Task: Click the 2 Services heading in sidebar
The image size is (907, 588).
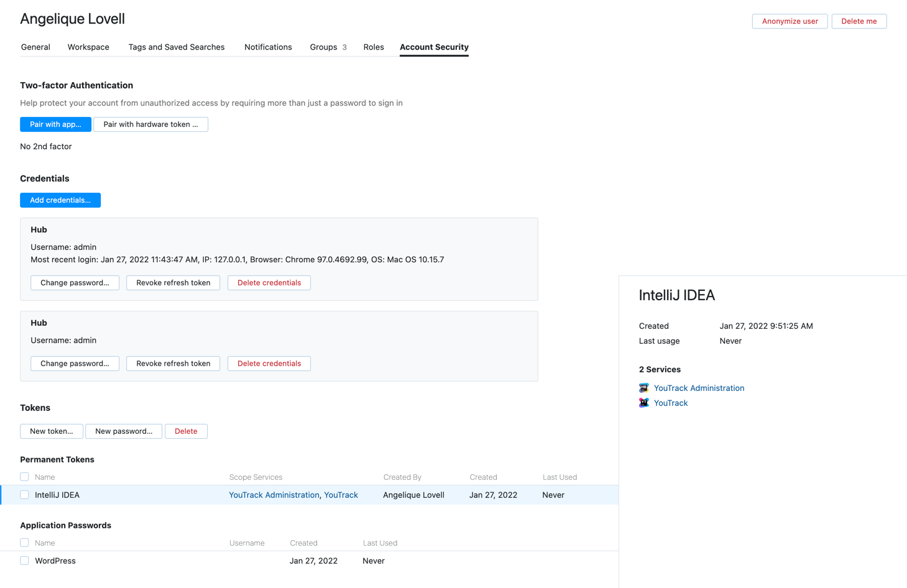Action: [660, 369]
